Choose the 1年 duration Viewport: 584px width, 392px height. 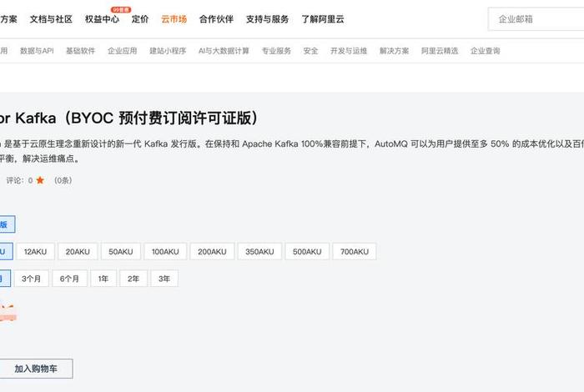103,279
